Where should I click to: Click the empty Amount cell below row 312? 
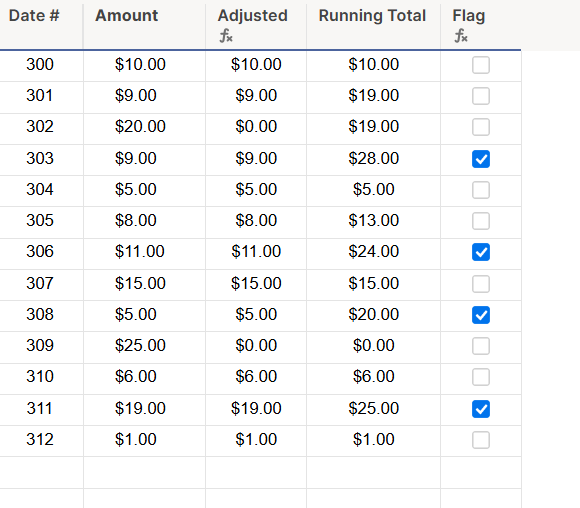pyautogui.click(x=144, y=472)
